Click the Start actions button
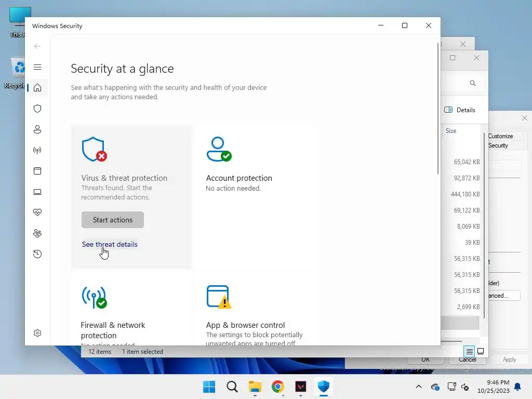Screen dimensions: 532x399 tap(113, 220)
